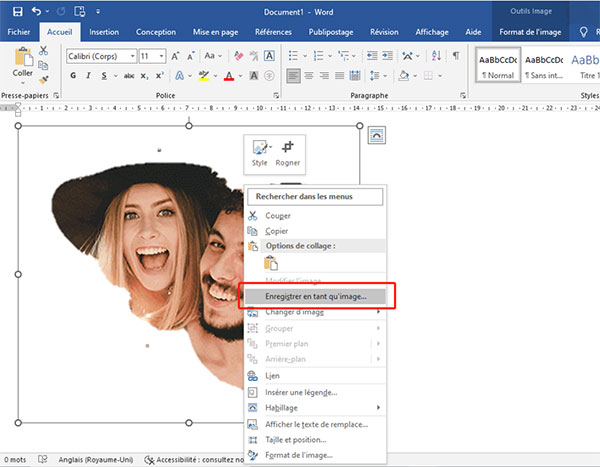Choose Insérer une légende menu entry
Screen dimensions: 600x467
[300, 392]
